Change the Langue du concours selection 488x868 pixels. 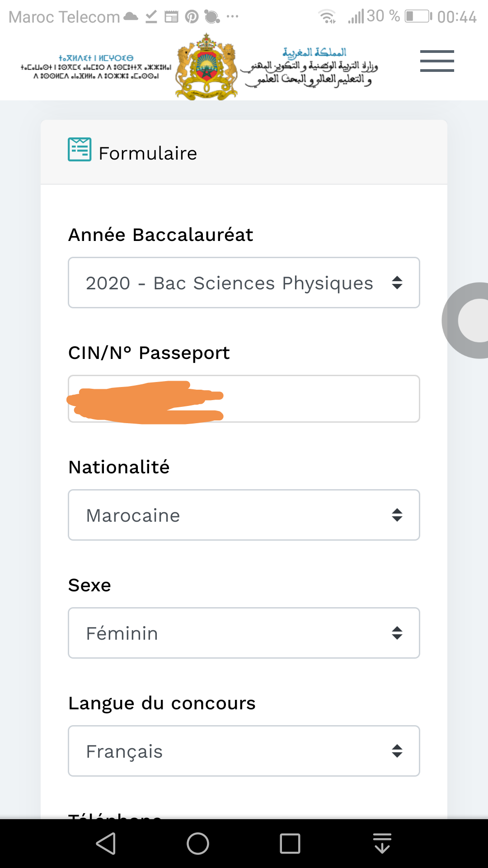point(244,751)
